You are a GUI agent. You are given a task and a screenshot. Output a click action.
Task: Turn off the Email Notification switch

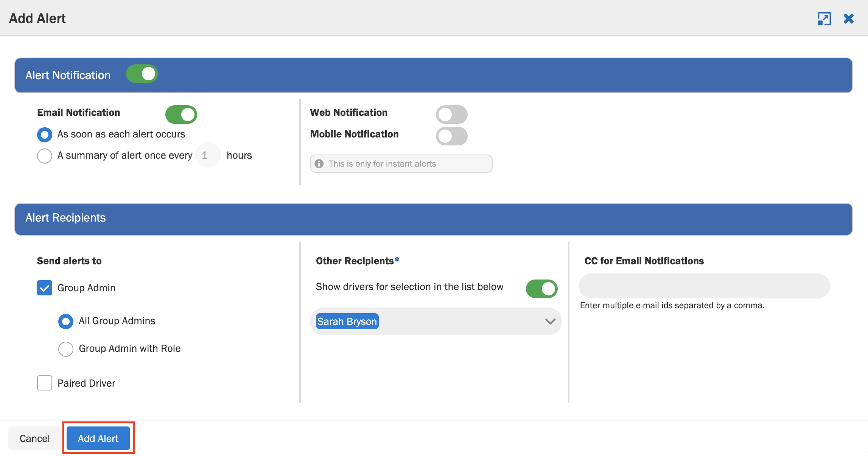pos(181,114)
